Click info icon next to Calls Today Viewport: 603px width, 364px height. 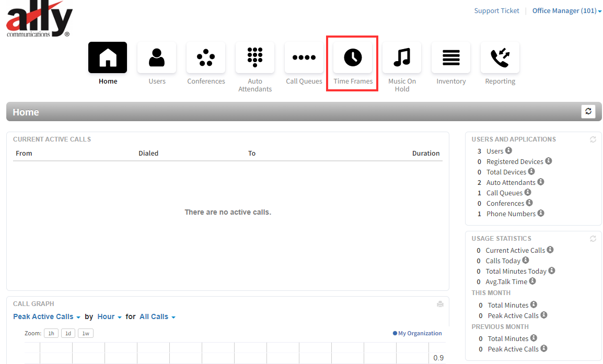tap(526, 260)
